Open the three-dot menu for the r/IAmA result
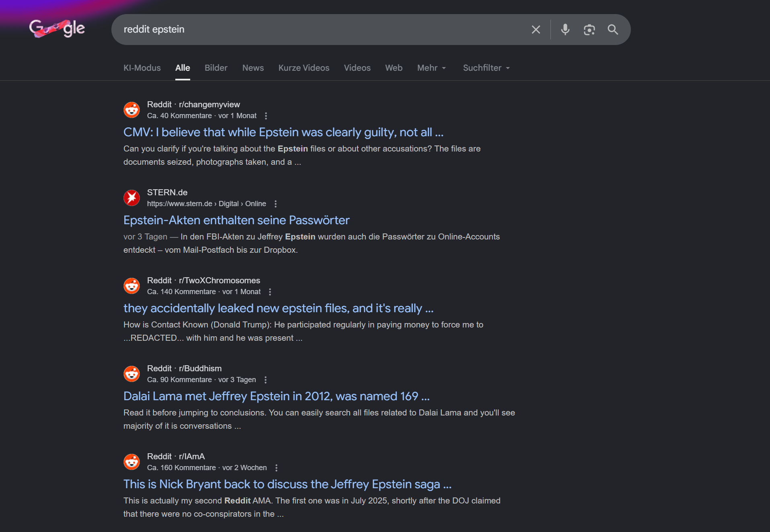The image size is (770, 532). pyautogui.click(x=276, y=468)
